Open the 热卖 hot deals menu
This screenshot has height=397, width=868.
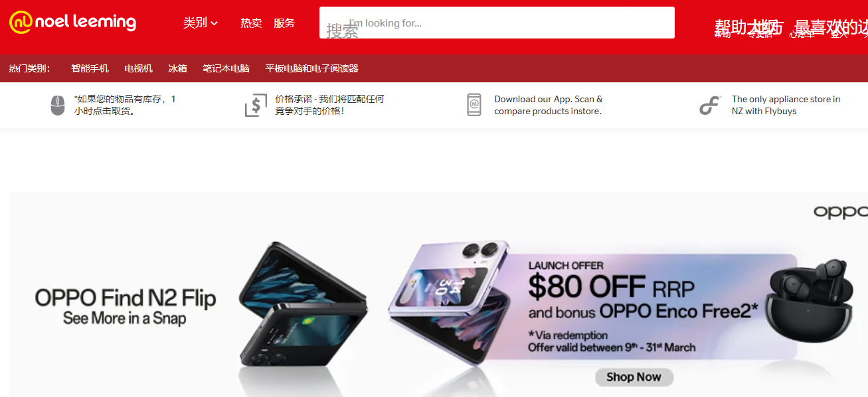251,23
